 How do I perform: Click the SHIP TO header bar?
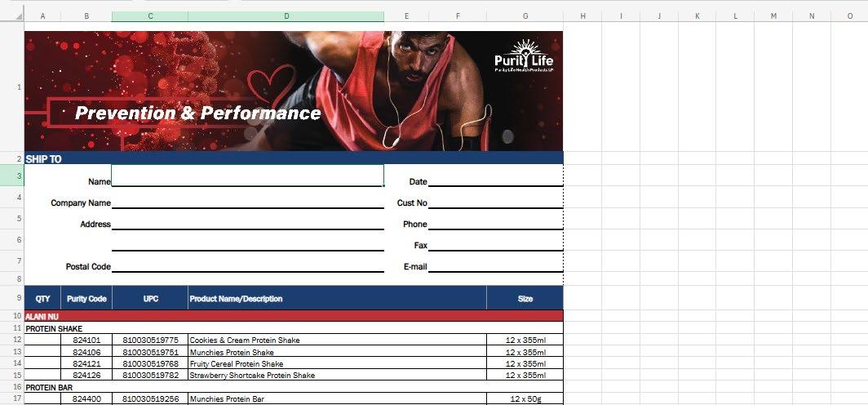[x=294, y=158]
